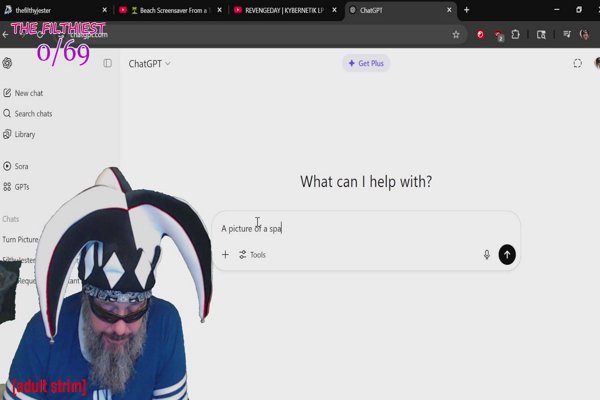Open the browser profile avatar
Image resolution: width=600 pixels, height=400 pixels.
click(x=585, y=34)
